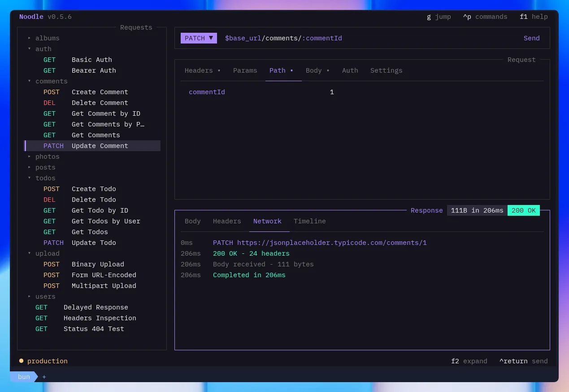Click the 200 OK - 24 headers line
569x392 pixels.
251,253
